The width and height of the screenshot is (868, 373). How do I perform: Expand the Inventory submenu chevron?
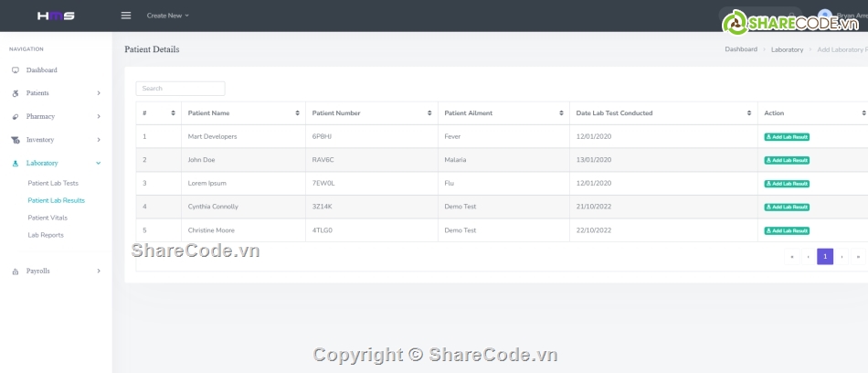99,140
